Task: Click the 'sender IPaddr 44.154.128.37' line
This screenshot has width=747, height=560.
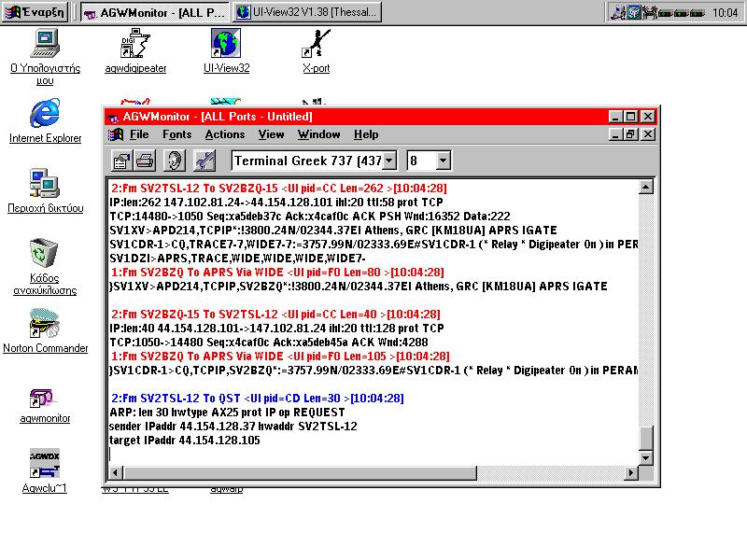Action: click(233, 427)
